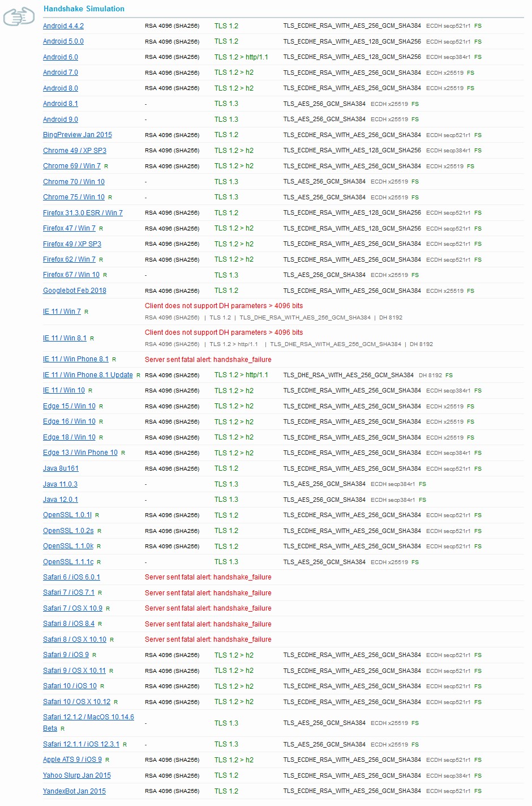Open the Chrome 49 / XP SP3 client details
The image size is (532, 806).
[x=75, y=151]
